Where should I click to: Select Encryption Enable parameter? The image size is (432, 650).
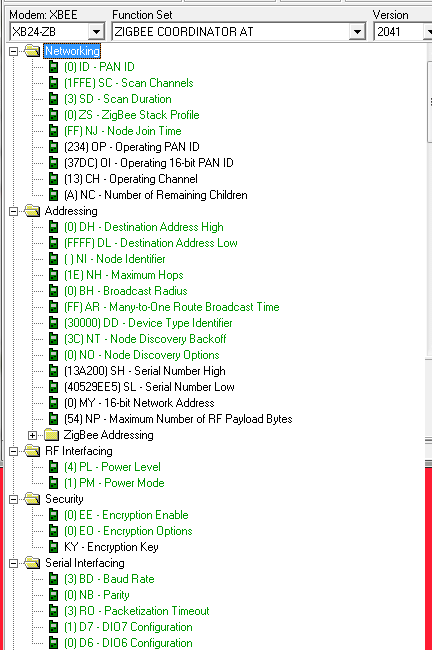coord(126,515)
